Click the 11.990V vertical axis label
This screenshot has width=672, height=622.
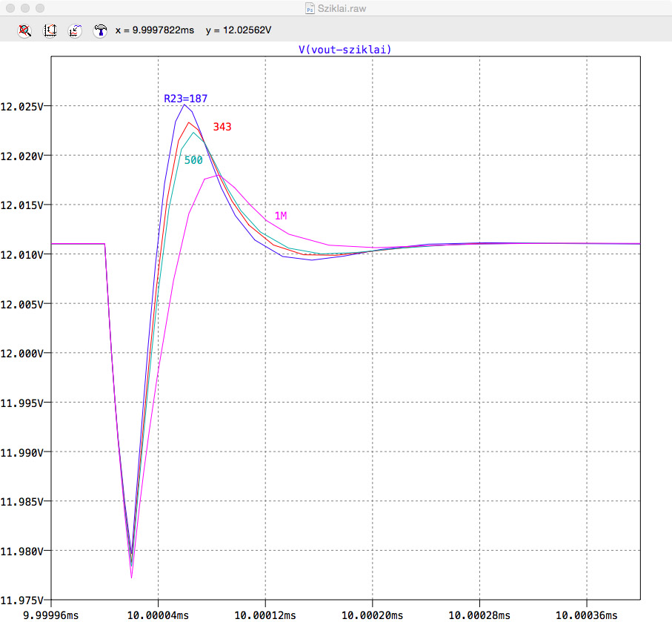[22, 452]
